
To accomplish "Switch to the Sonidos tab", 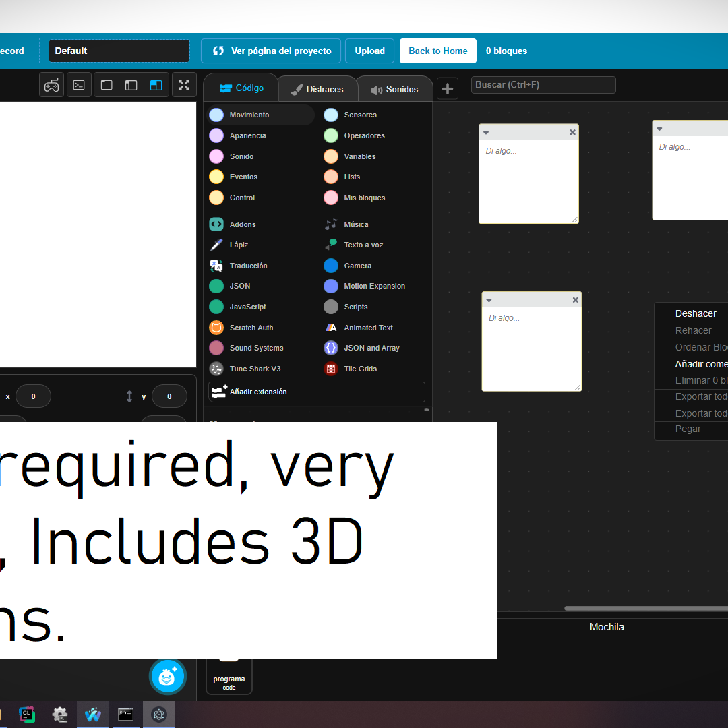I will click(394, 89).
